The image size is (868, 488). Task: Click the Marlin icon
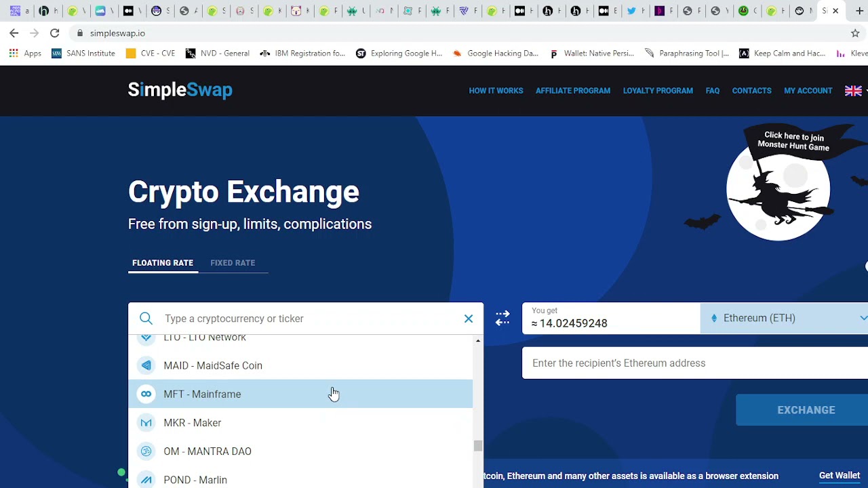(146, 480)
